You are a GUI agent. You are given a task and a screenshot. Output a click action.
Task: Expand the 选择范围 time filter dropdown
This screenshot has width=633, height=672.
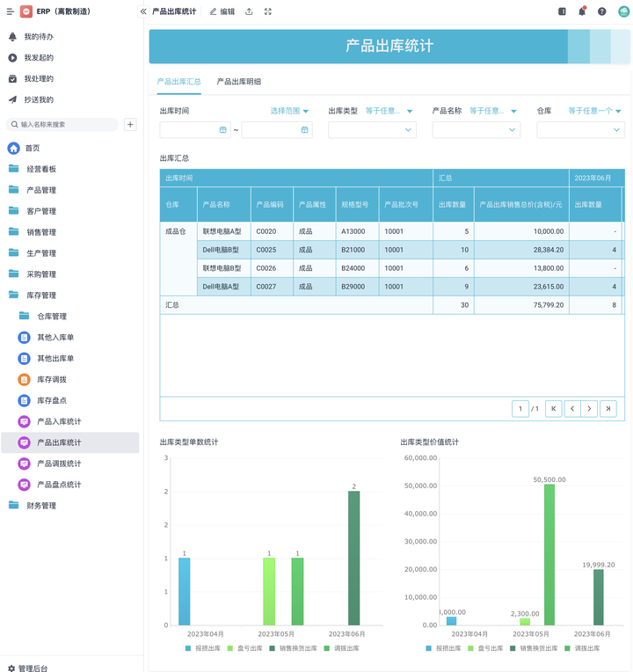290,111
